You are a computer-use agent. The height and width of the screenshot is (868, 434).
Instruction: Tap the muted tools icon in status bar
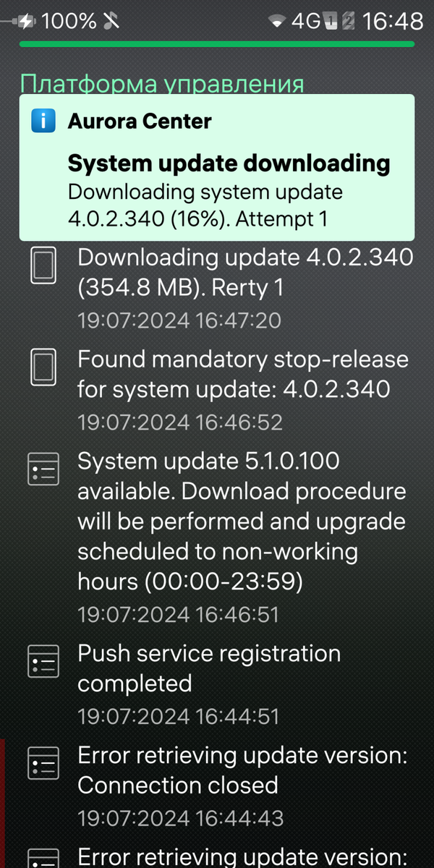(113, 22)
